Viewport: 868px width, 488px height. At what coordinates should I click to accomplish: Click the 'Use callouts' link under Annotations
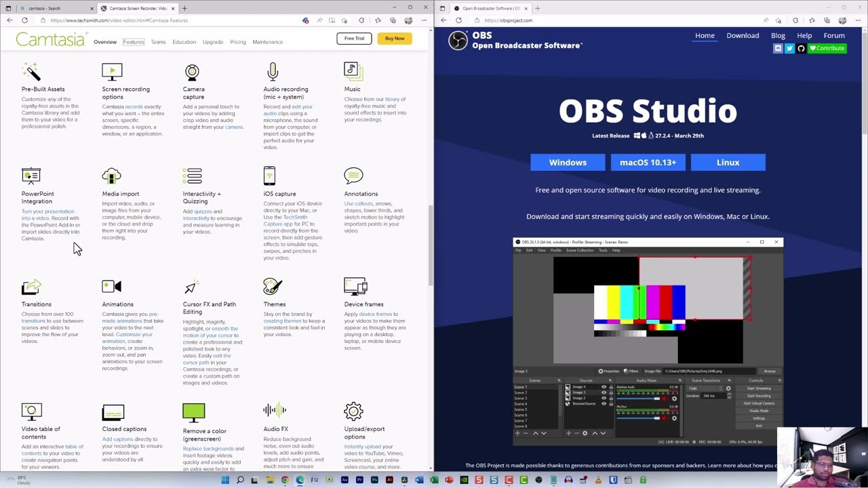(x=358, y=203)
